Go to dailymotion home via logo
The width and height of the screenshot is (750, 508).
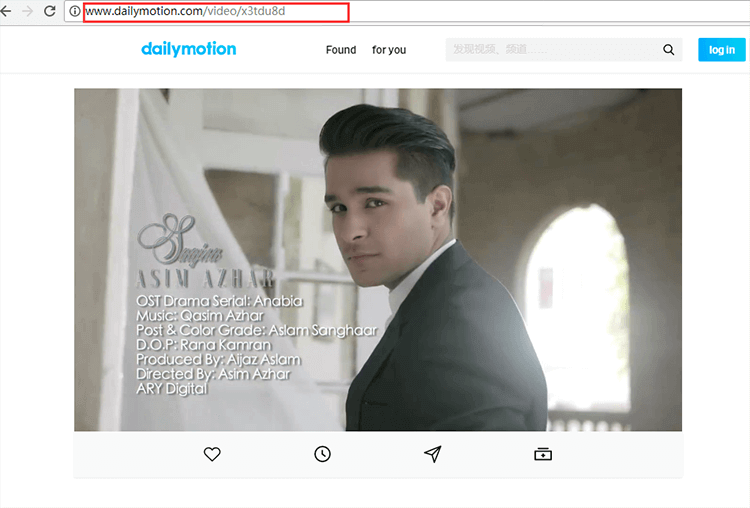point(188,49)
